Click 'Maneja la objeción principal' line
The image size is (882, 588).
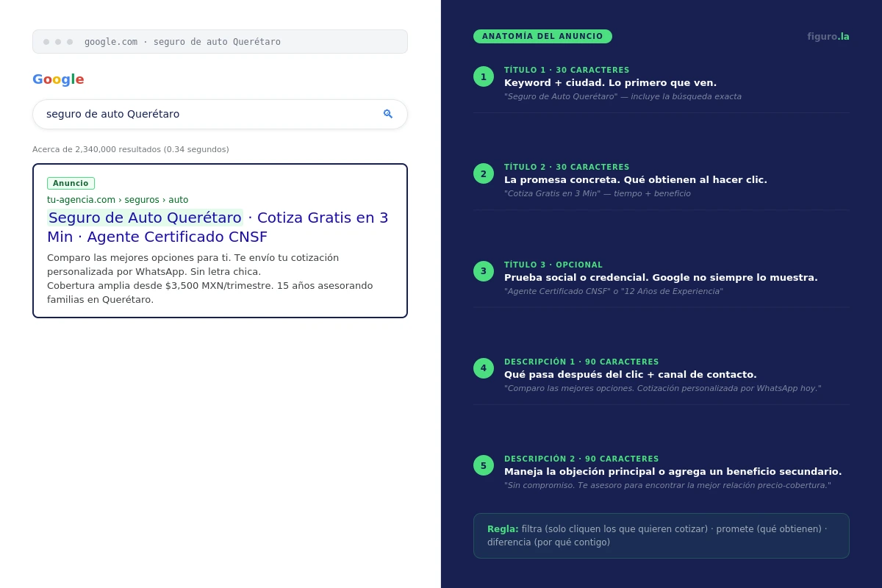pos(673,472)
